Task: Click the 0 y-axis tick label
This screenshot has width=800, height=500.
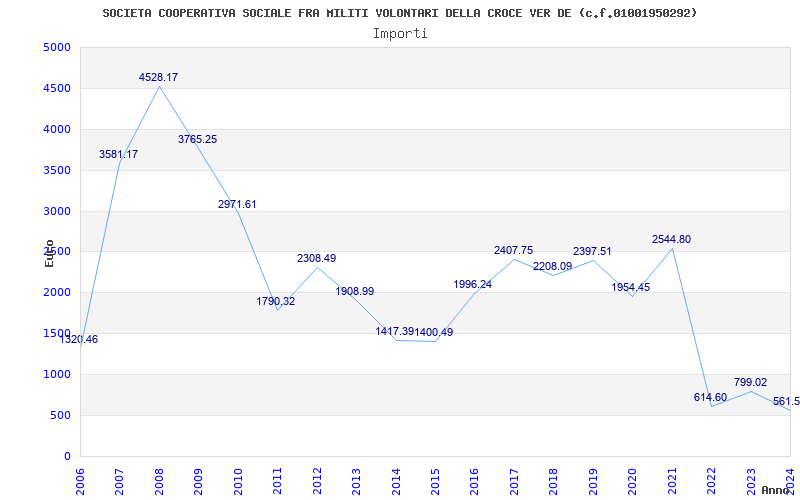Action: 67,456
